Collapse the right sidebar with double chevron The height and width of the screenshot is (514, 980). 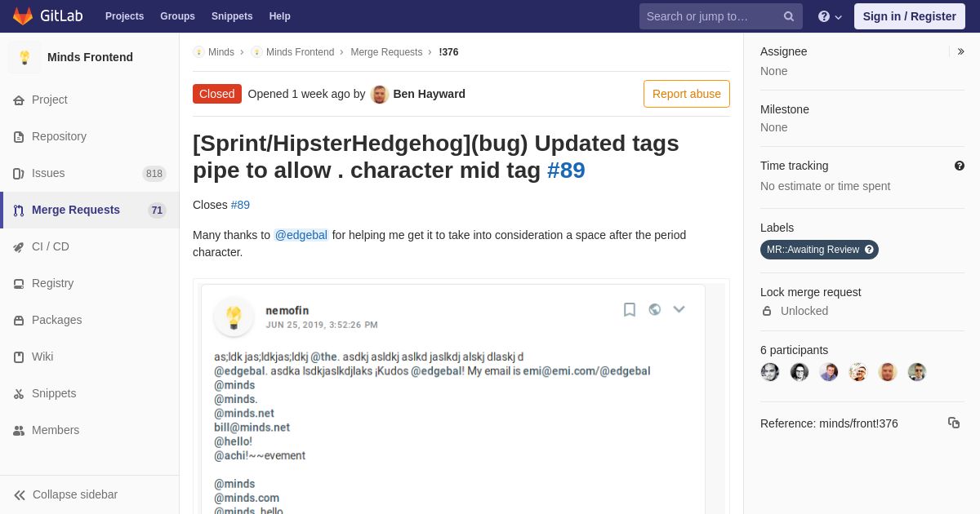click(x=960, y=51)
